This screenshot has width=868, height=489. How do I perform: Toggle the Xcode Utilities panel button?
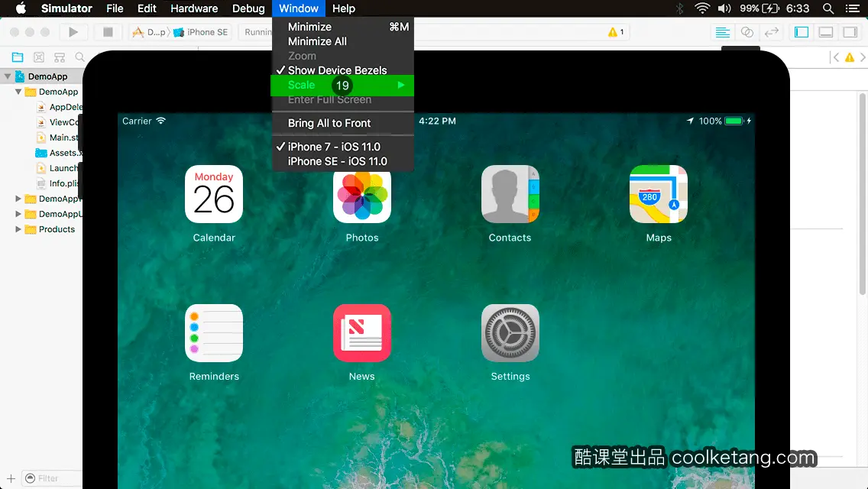(x=850, y=32)
